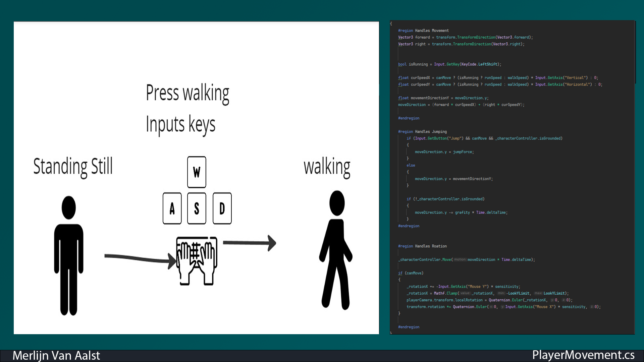Click the 'Merlijn Van Aalst' name text
644x362 pixels.
[x=56, y=356]
